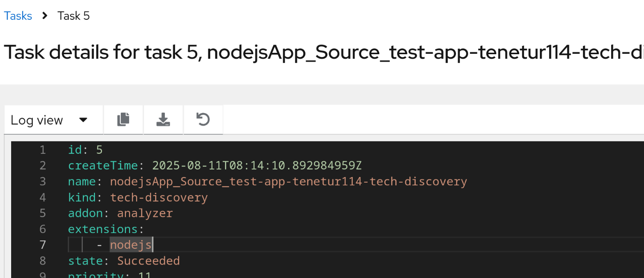Image resolution: width=644 pixels, height=278 pixels.
Task: Click line number 1 in the gutter
Action: point(43,150)
